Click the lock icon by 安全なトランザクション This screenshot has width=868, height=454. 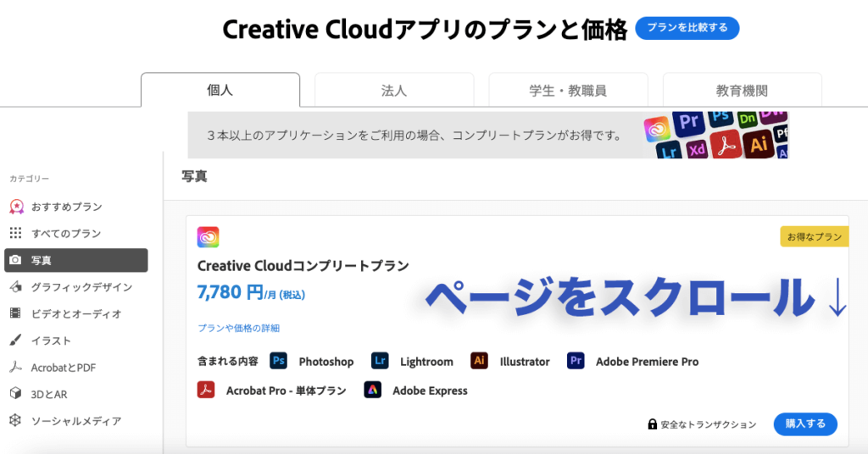pyautogui.click(x=652, y=424)
